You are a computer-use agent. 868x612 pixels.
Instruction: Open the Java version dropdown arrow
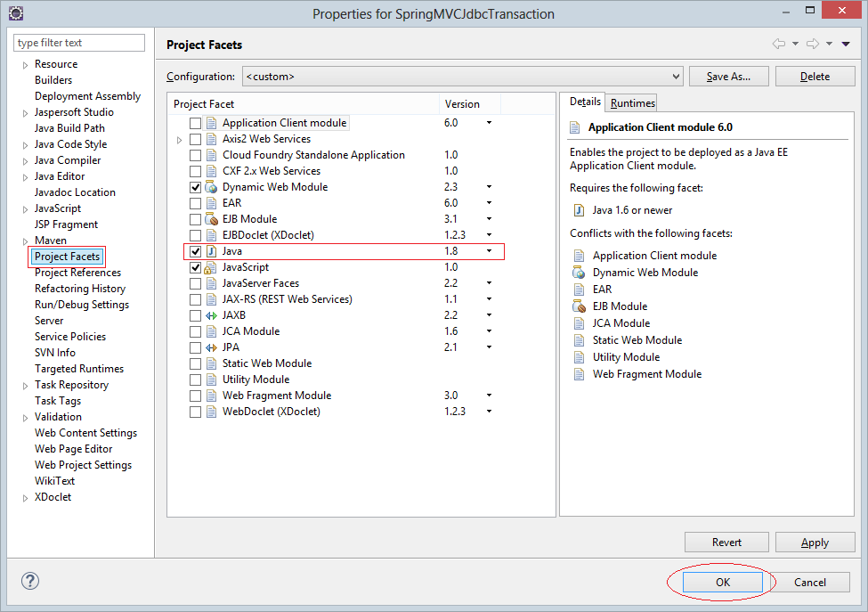[490, 251]
